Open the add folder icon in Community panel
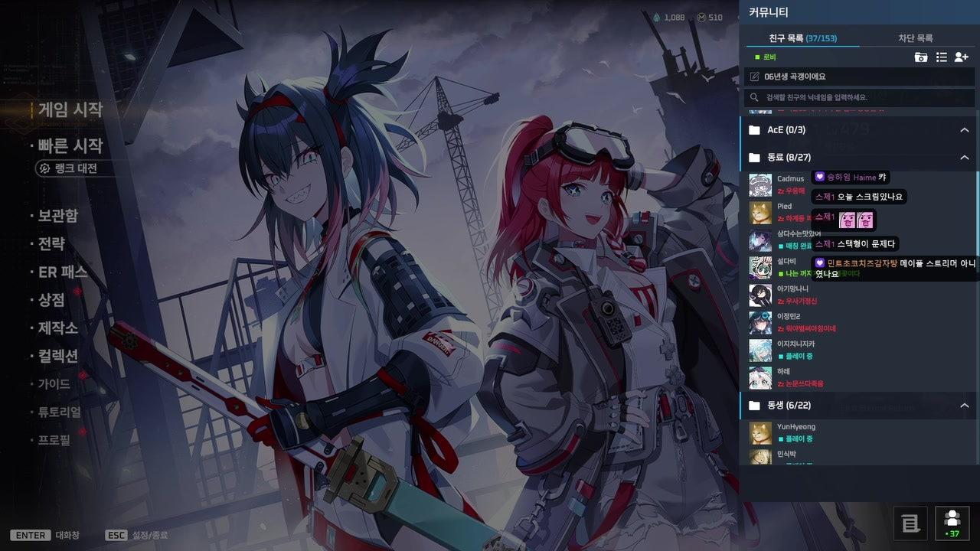This screenshot has width=980, height=551. coord(921,57)
